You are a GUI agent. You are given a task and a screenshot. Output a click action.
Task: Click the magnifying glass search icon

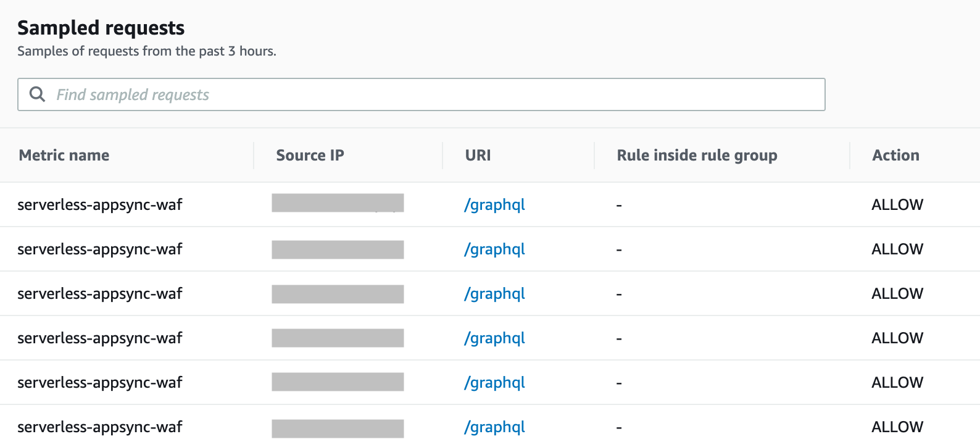tap(38, 94)
